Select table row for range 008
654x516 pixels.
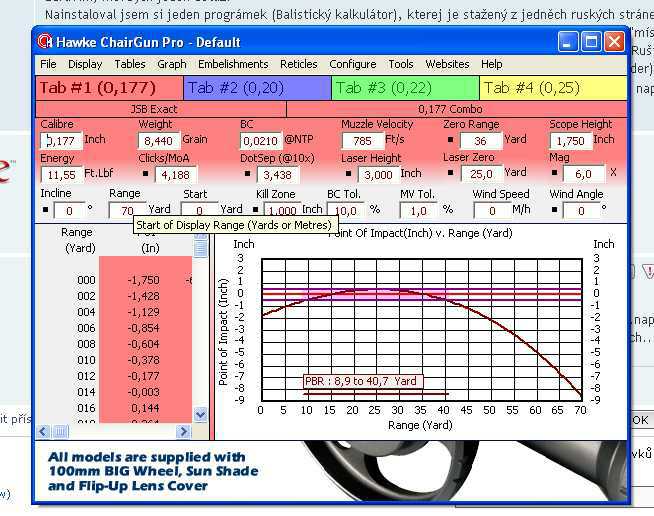point(115,344)
